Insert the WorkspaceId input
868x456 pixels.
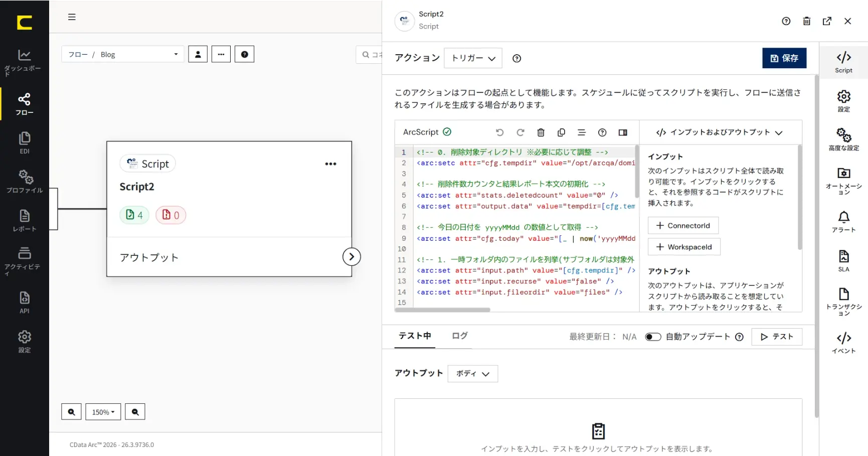[684, 247]
